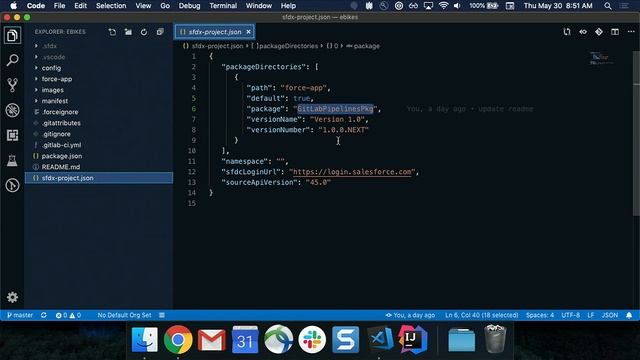Open the login.salesforce.com URL link

tap(352, 172)
